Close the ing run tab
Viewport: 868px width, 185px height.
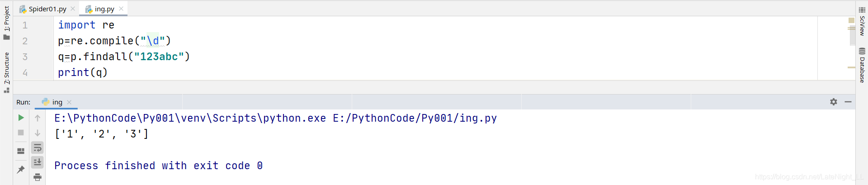[69, 102]
